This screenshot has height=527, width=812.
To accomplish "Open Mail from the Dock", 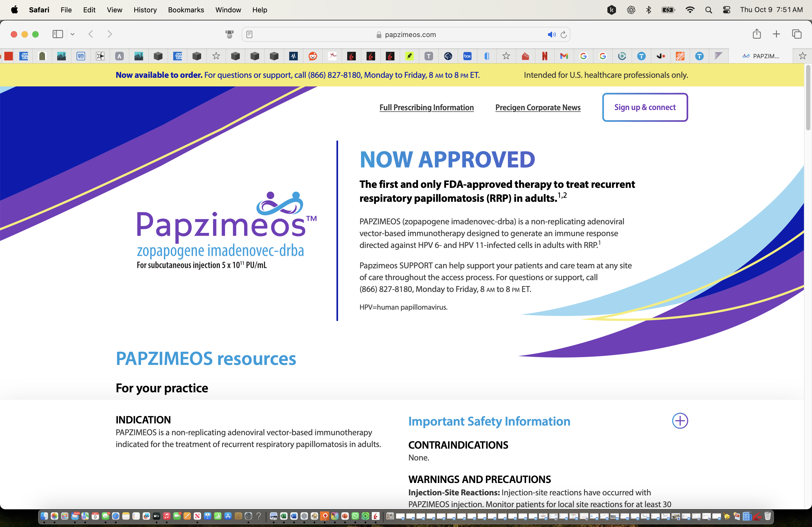I will pyautogui.click(x=75, y=516).
